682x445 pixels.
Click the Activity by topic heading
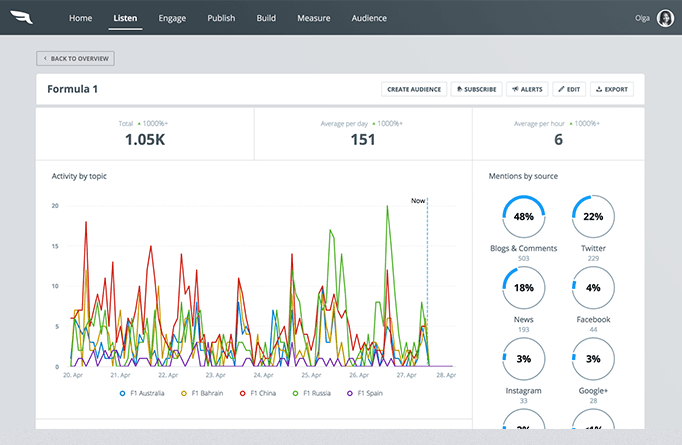(x=79, y=176)
